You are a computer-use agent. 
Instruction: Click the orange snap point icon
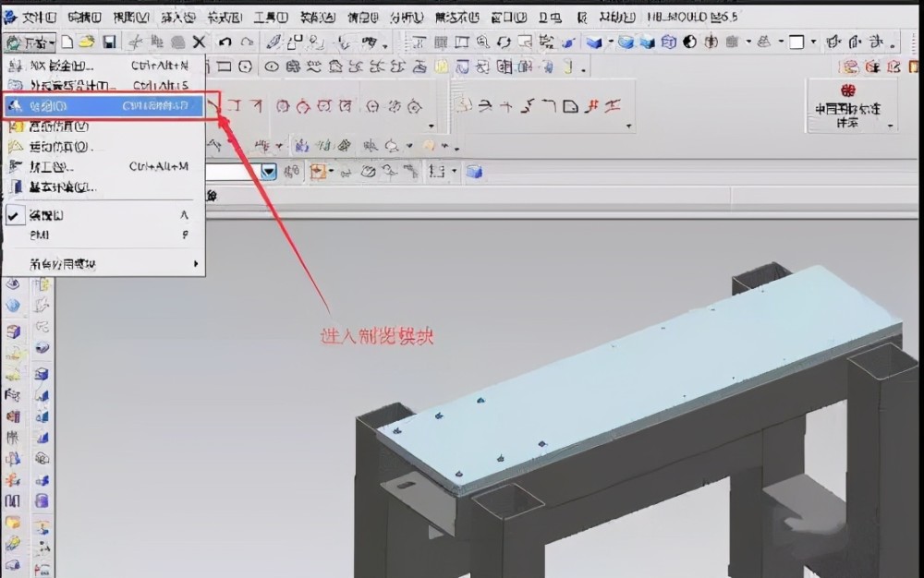(x=318, y=172)
